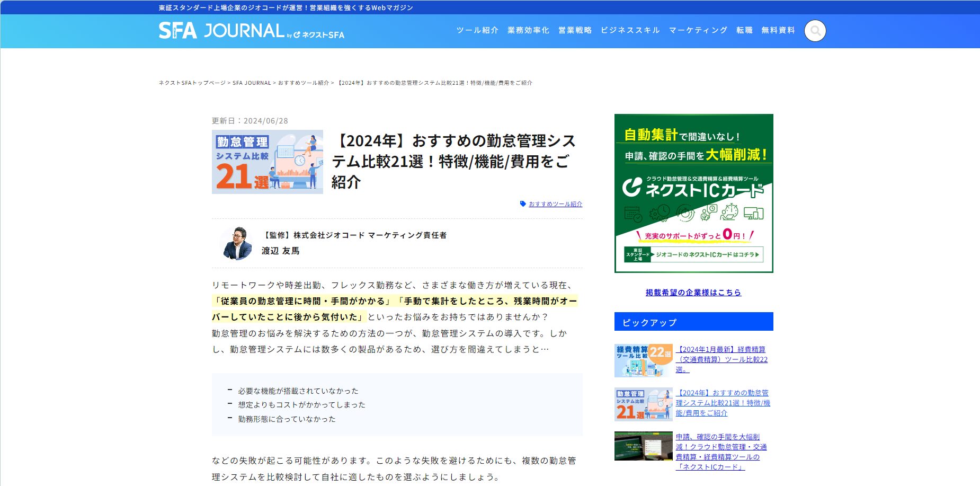Image resolution: width=980 pixels, height=486 pixels.
Task: Open sidebar thumbnail 勤怠管理システム比較21選
Action: 644,404
